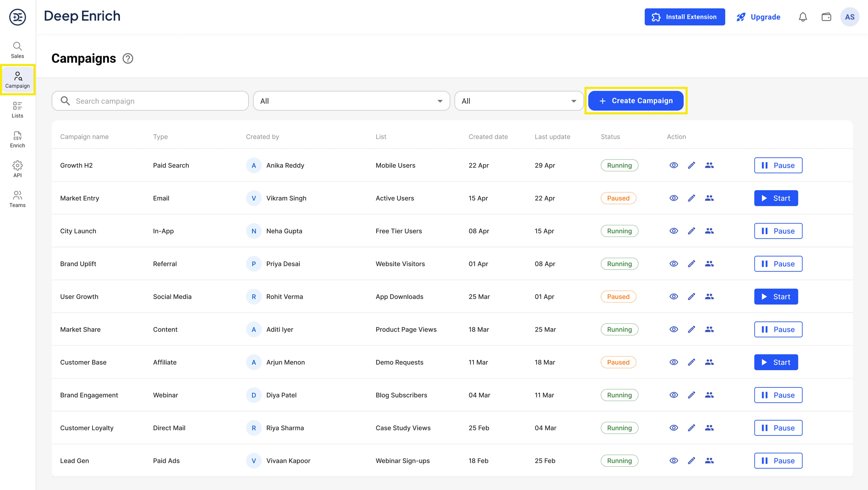Select Campaign in the sidebar

pos(18,80)
